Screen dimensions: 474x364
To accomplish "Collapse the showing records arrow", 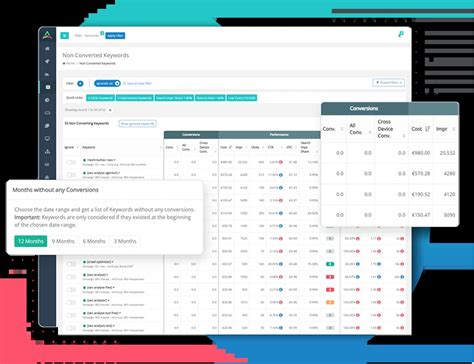I will (x=110, y=110).
